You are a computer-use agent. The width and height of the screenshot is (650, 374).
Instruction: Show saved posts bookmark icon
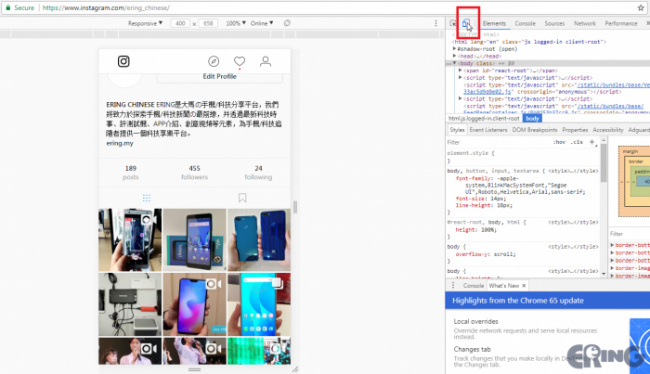point(243,198)
